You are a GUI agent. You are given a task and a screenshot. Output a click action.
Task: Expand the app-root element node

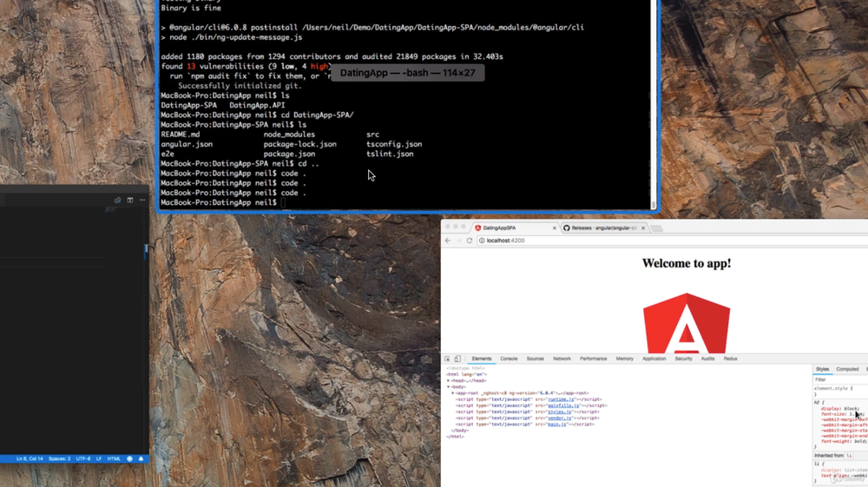click(x=453, y=393)
